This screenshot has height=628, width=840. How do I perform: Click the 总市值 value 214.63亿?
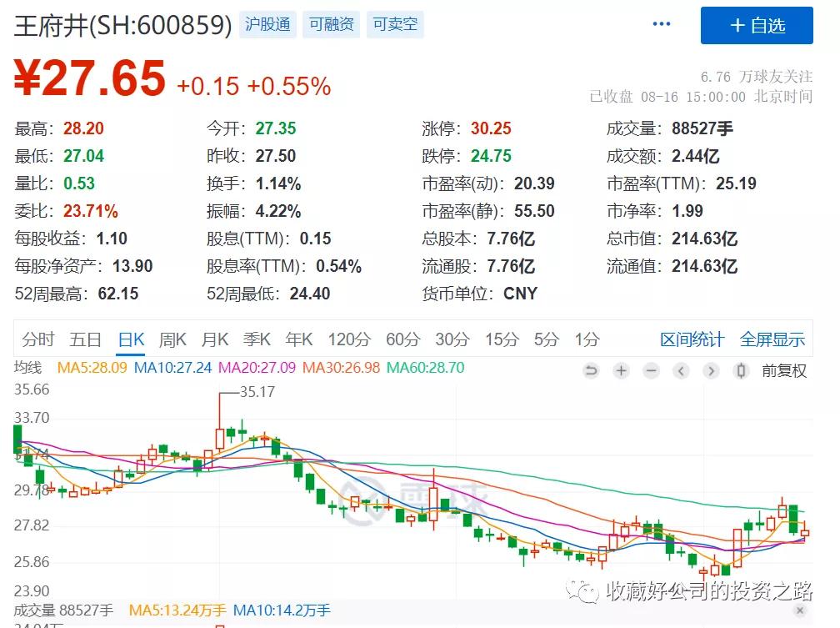click(x=704, y=239)
